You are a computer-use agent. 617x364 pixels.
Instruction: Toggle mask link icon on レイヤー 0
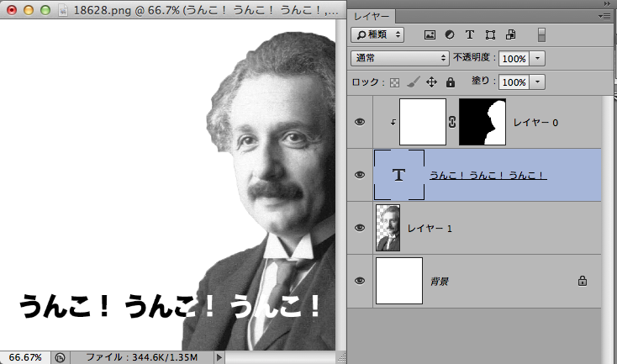pyautogui.click(x=452, y=122)
